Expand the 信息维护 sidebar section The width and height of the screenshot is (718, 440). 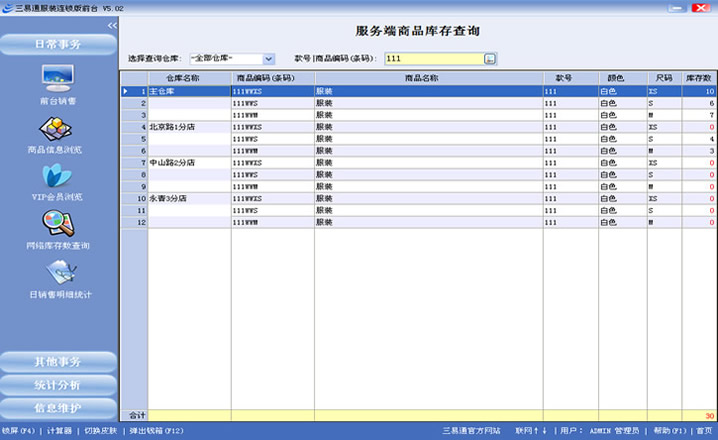(x=58, y=408)
